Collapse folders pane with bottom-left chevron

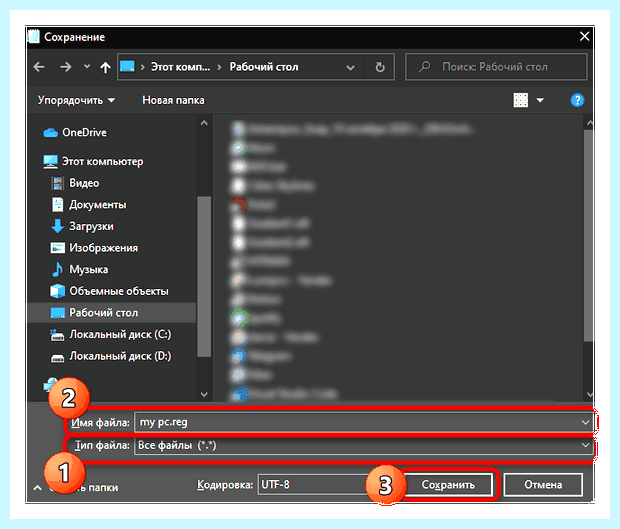coord(38,488)
